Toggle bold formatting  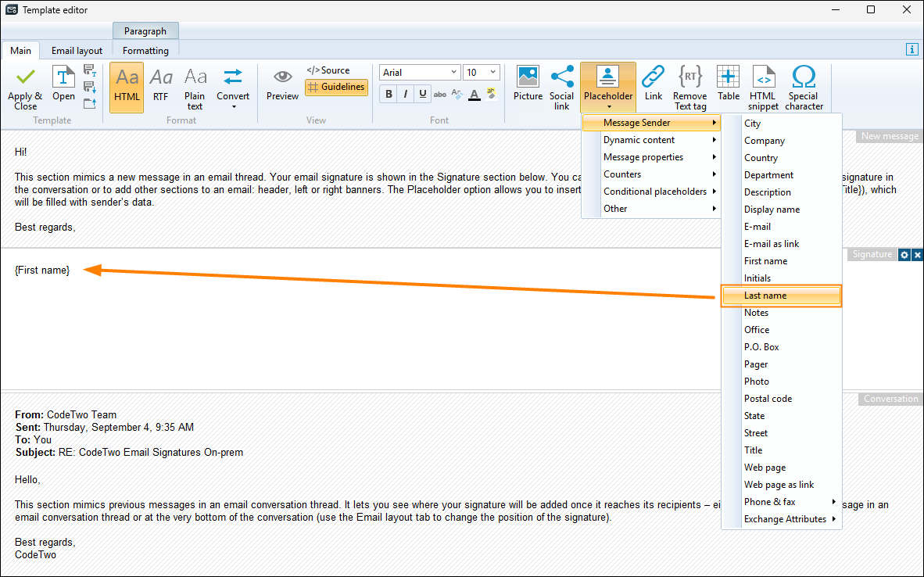click(x=389, y=95)
